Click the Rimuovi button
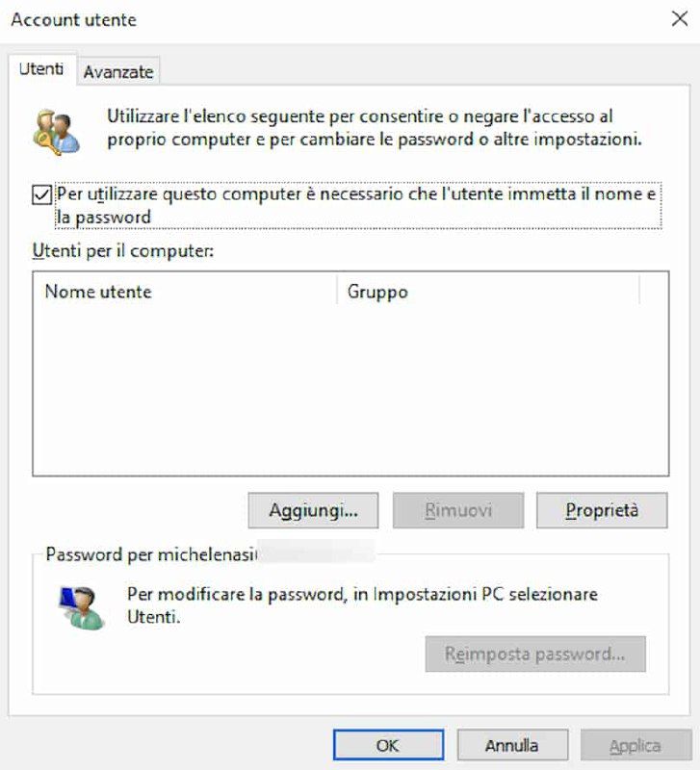This screenshot has height=770, width=700. point(458,510)
